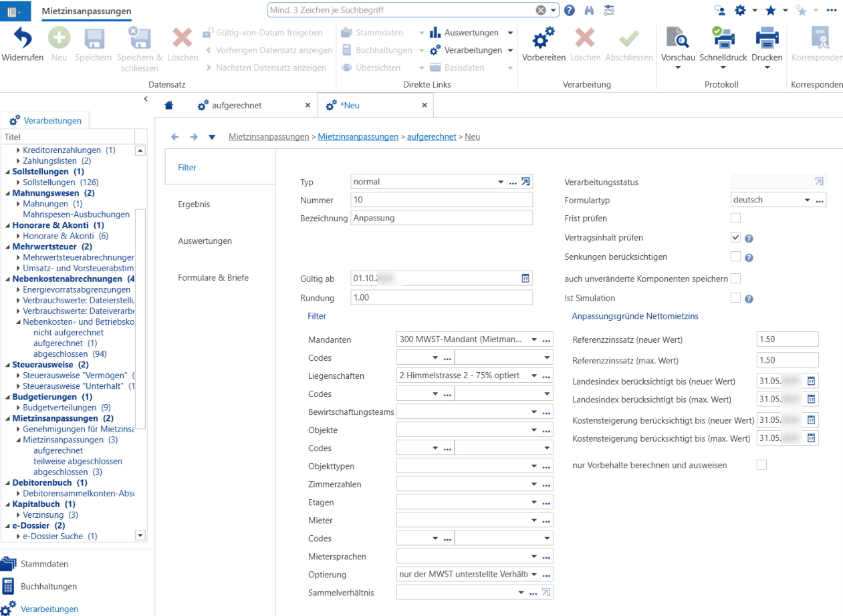Click the Schnelldruck printer icon
843x616 pixels.
click(723, 38)
